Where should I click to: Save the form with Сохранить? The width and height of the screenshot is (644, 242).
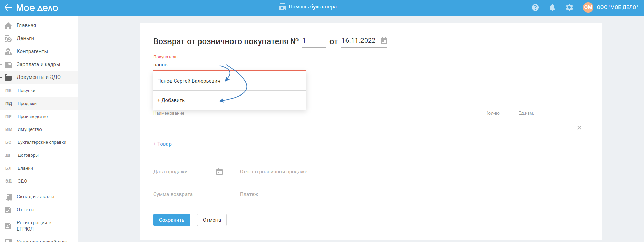pos(172,220)
